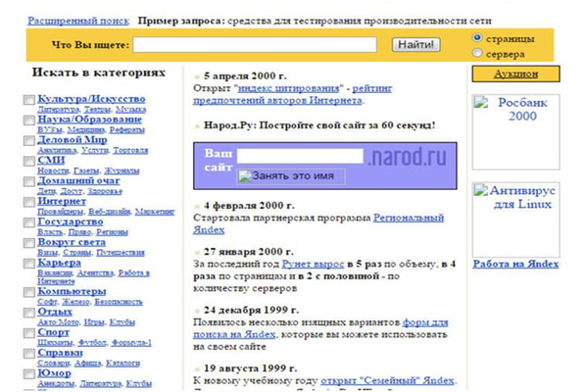Click the Торговля subcategory link
588x392 pixels.
(130, 150)
